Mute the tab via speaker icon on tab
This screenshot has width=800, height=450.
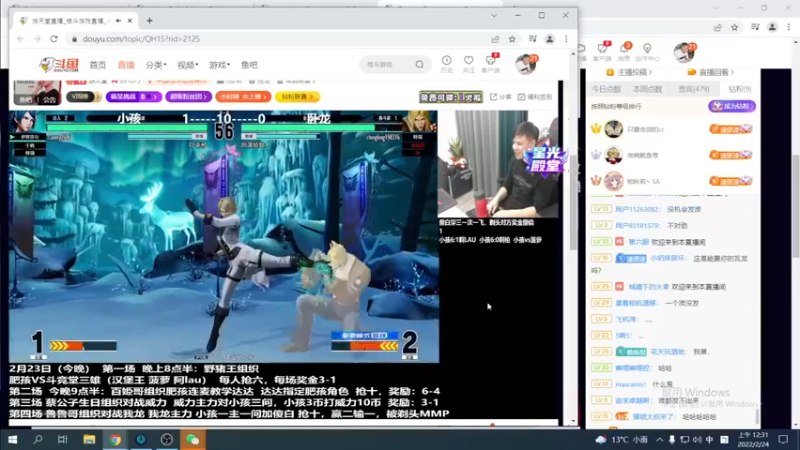118,21
